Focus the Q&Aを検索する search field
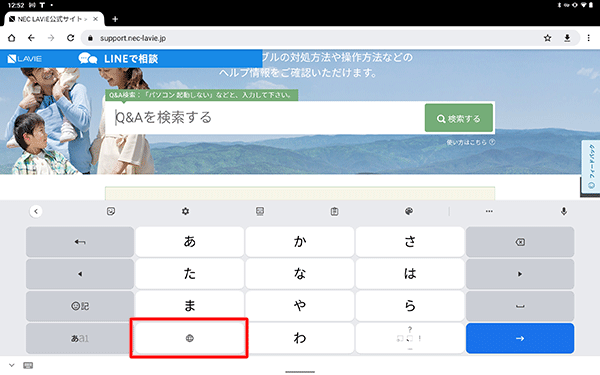Viewport: 600px width, 375px height. coord(264,118)
